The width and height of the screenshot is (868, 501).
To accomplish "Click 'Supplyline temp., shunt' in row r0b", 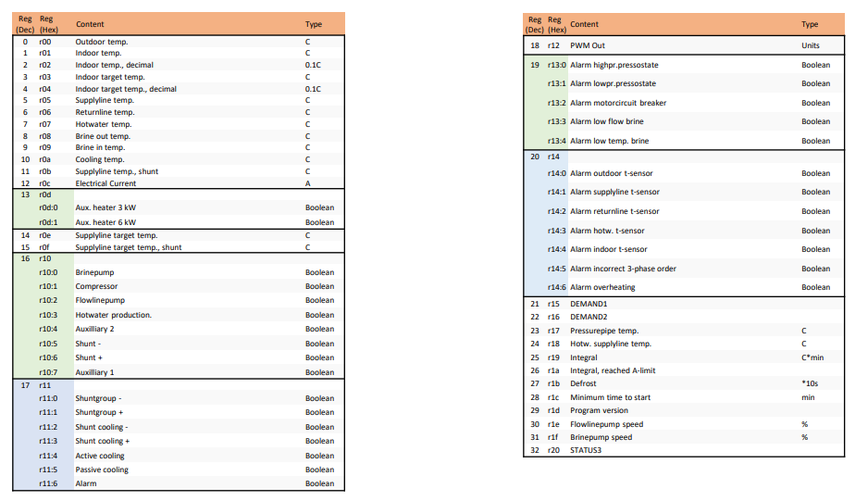I will click(117, 172).
